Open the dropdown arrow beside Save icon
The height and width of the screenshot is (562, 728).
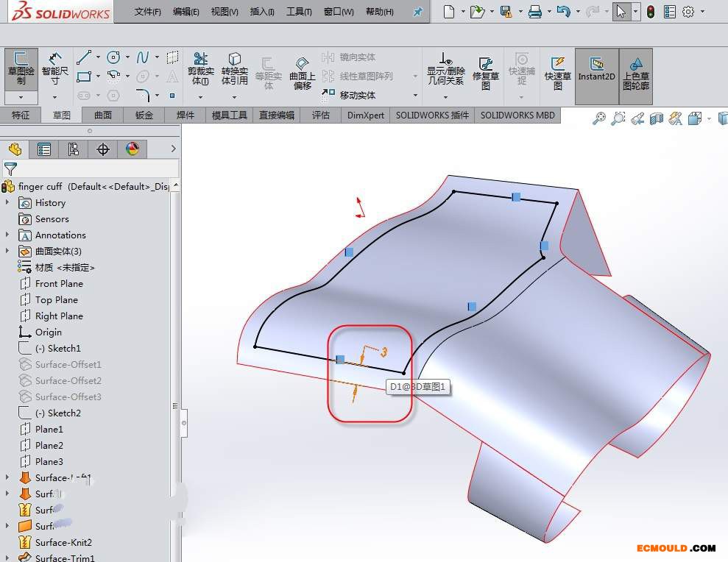click(x=519, y=13)
